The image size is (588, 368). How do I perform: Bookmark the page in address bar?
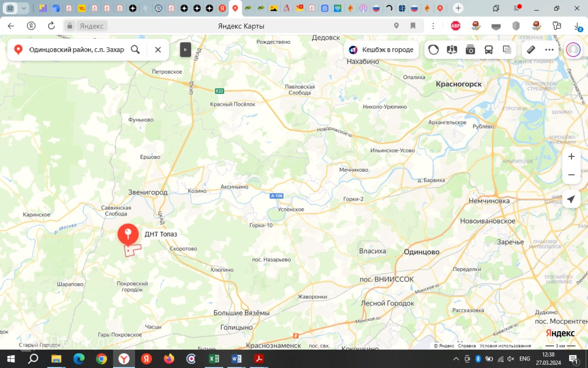[x=413, y=26]
